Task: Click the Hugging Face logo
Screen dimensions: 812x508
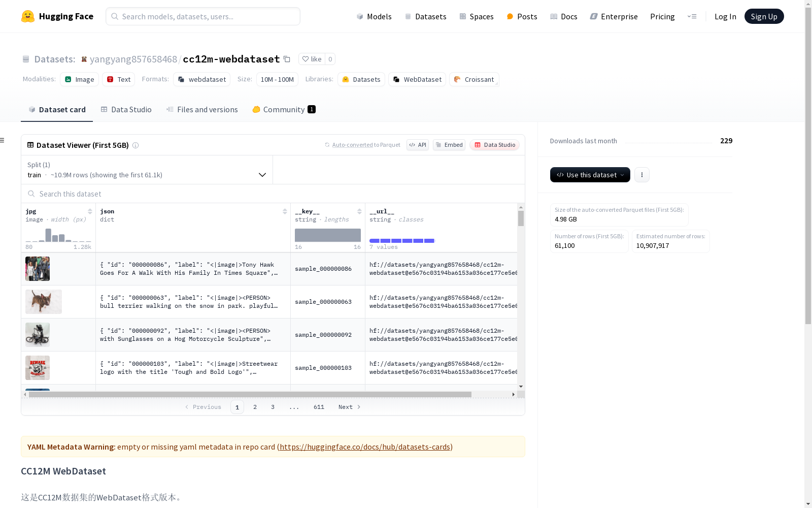Action: [28, 16]
